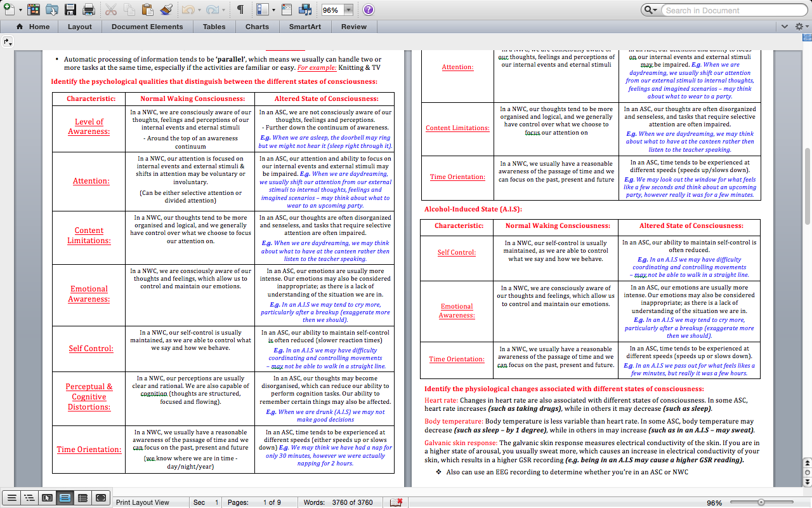
Task: Switch to Draft view button
Action: 11,498
